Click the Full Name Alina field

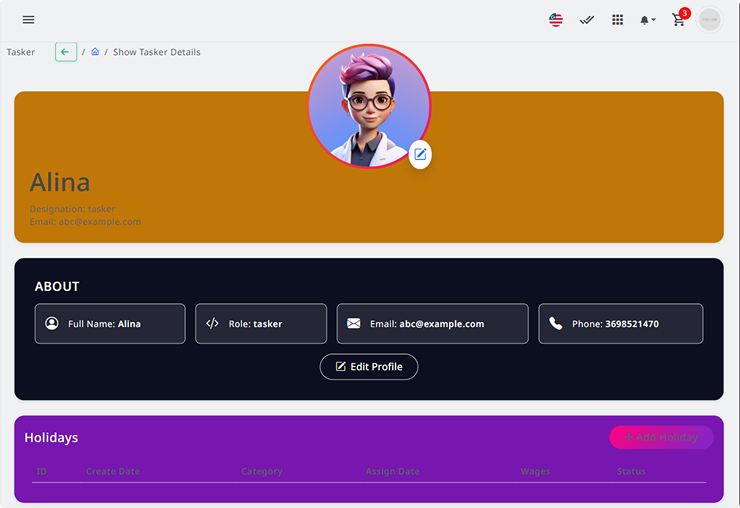110,324
